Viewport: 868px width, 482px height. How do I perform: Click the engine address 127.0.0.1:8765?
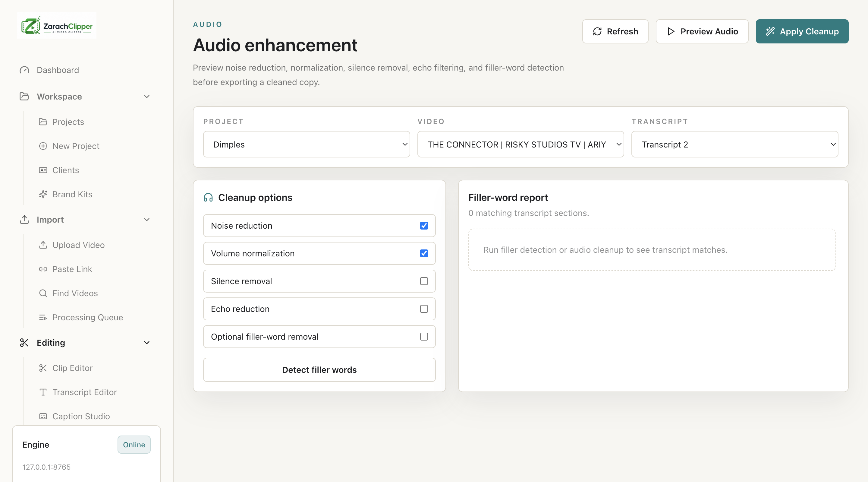[46, 467]
